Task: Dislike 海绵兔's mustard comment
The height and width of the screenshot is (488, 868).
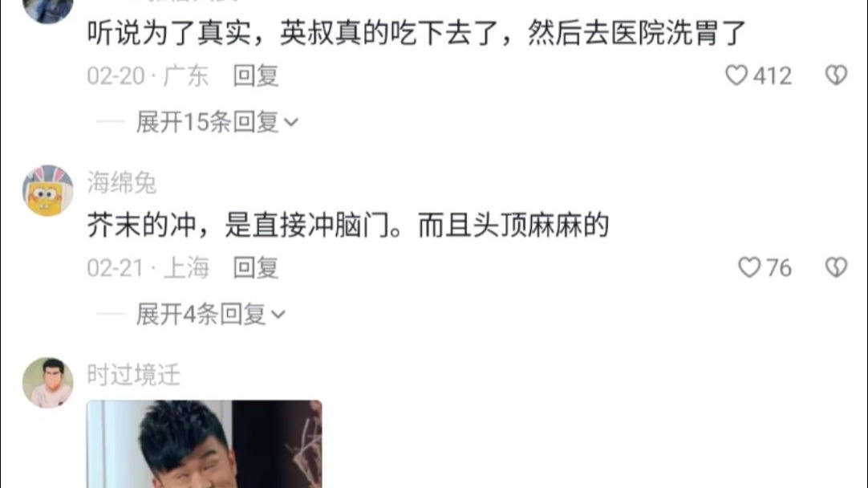Action: pos(836,267)
